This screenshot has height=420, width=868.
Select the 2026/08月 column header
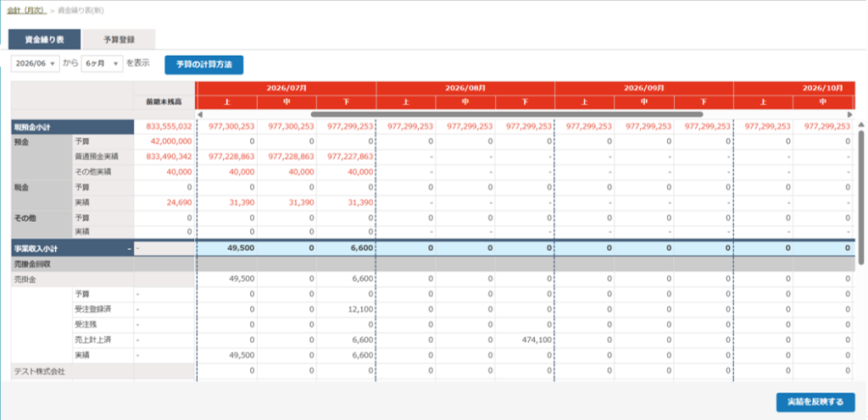[465, 88]
